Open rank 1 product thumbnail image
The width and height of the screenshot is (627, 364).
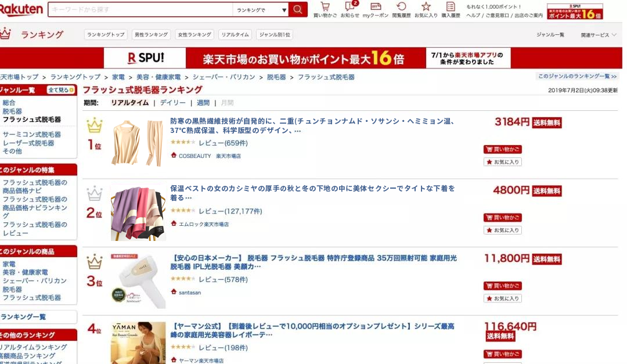point(138,143)
